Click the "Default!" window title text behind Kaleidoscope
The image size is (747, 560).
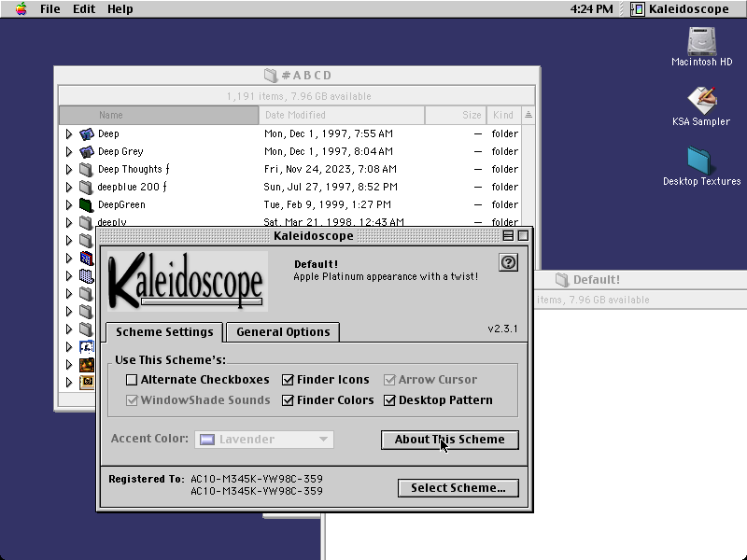597,279
